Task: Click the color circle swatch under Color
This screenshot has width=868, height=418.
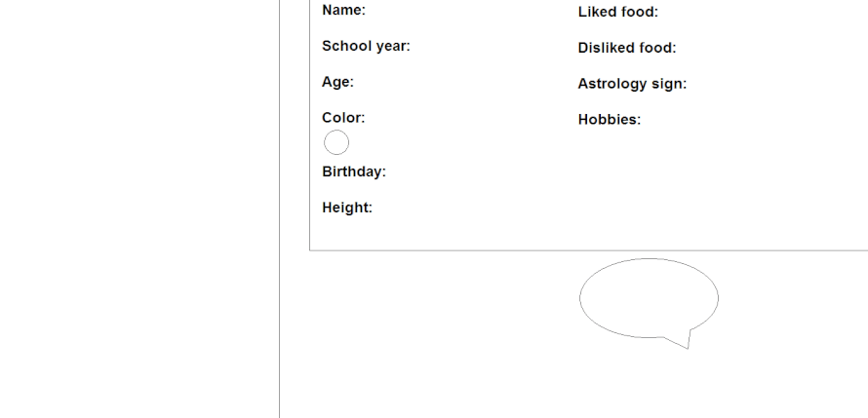Action: click(335, 143)
